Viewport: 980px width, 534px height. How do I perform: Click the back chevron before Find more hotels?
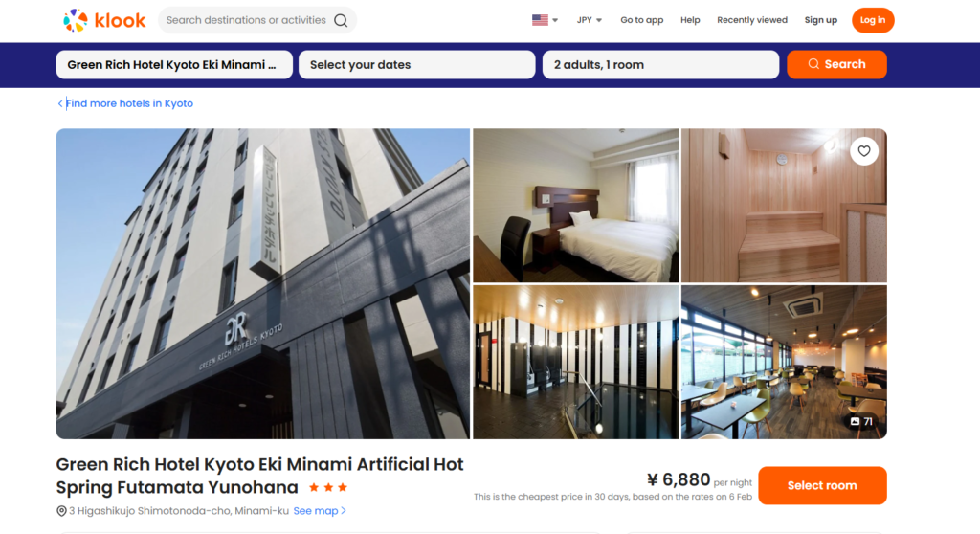[60, 103]
